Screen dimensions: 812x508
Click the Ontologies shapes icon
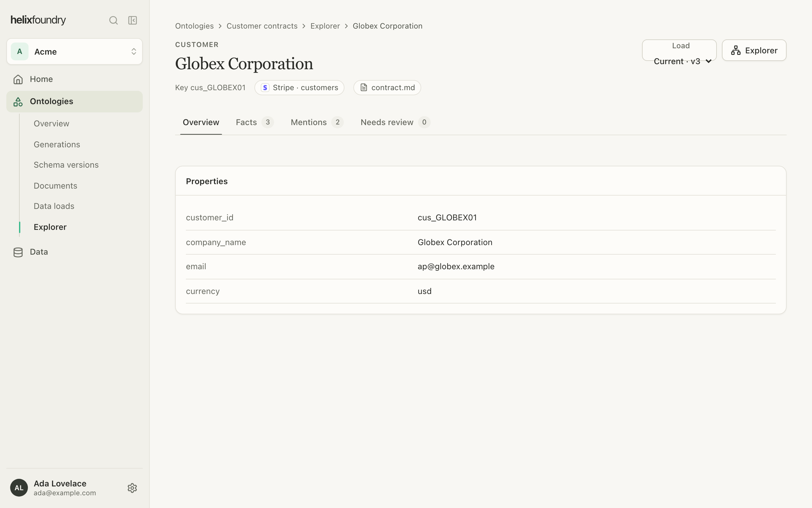click(18, 102)
